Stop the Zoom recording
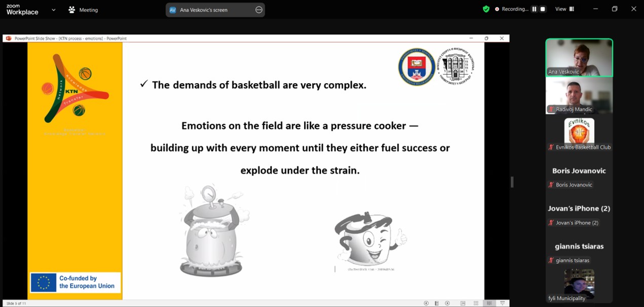 click(x=543, y=9)
